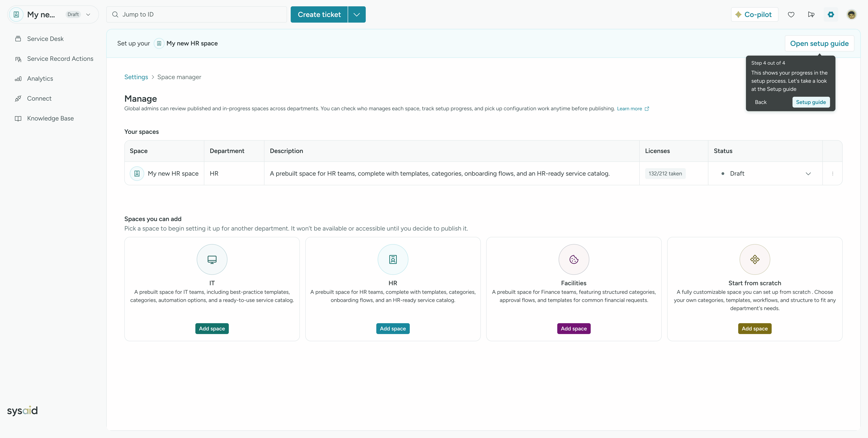The image size is (868, 438).
Task: Click the settings gear icon in top bar
Action: (x=831, y=14)
